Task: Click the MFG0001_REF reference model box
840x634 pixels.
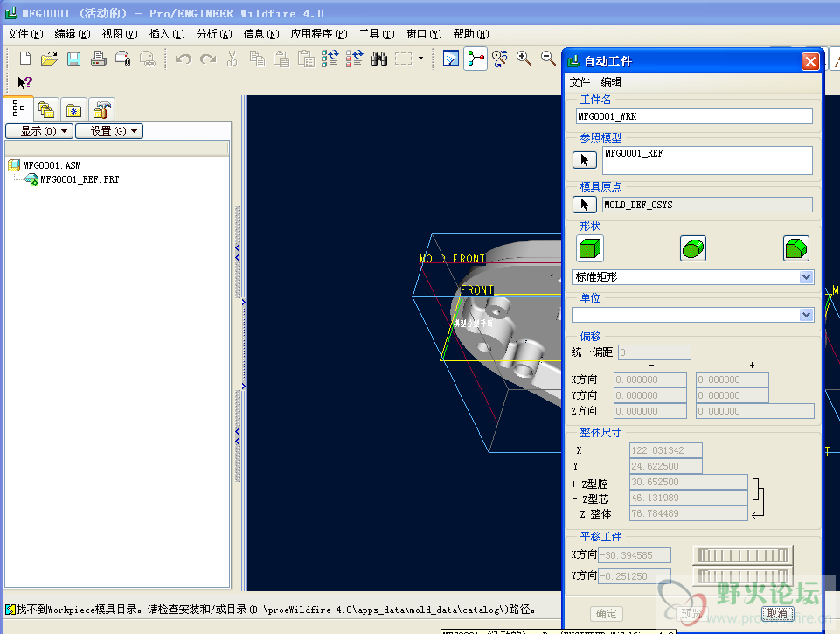Action: pos(707,160)
